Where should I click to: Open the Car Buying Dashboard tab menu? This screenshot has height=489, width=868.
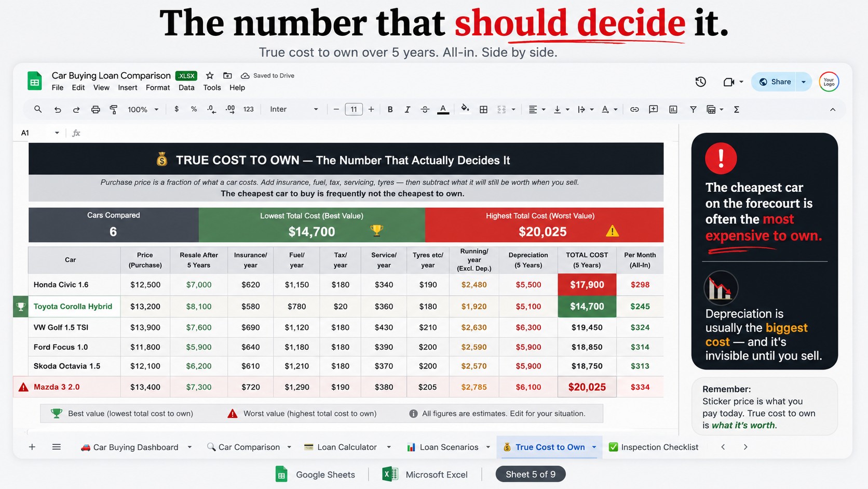pos(189,447)
